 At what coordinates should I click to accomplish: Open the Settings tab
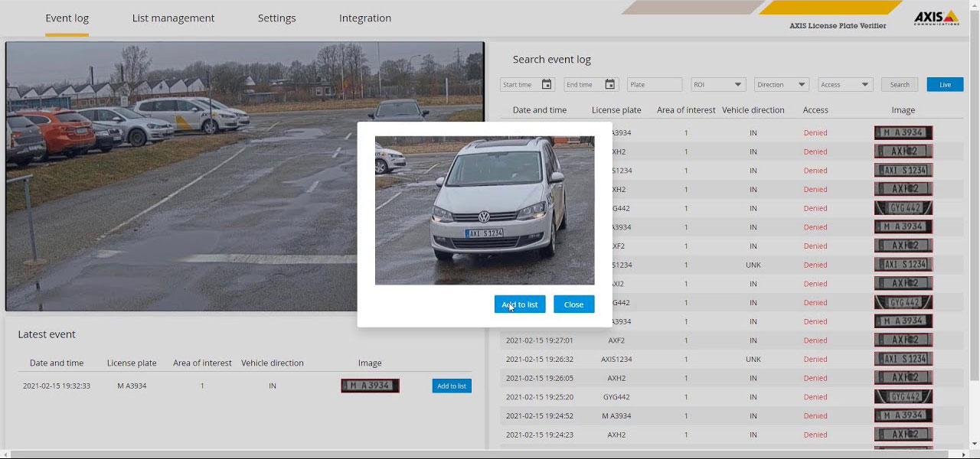coord(276,18)
